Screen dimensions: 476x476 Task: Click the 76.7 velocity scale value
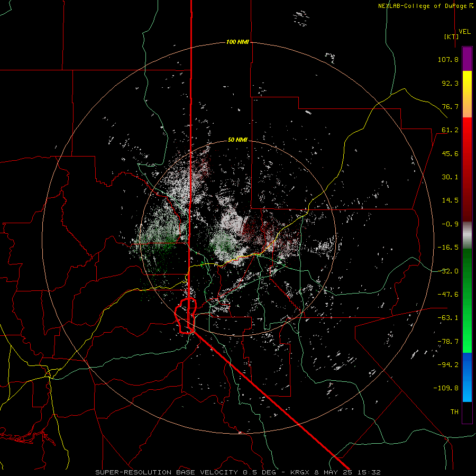pos(450,106)
